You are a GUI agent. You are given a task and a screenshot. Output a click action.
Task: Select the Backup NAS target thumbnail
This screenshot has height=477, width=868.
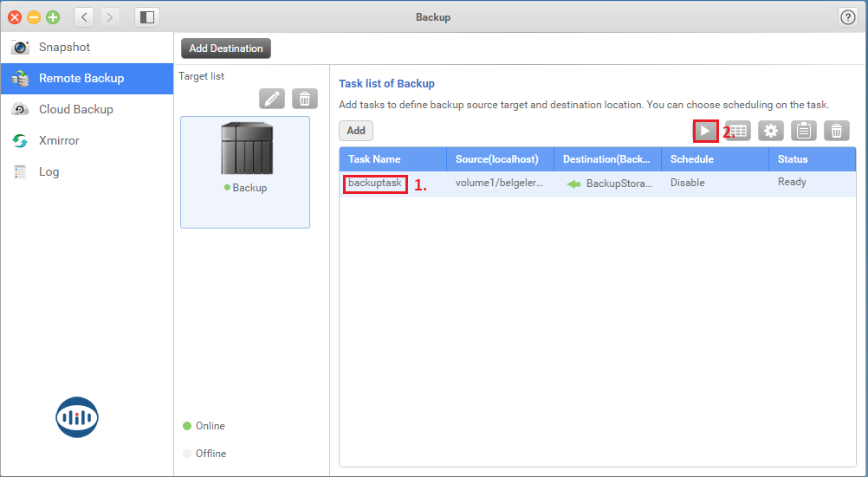pos(245,160)
